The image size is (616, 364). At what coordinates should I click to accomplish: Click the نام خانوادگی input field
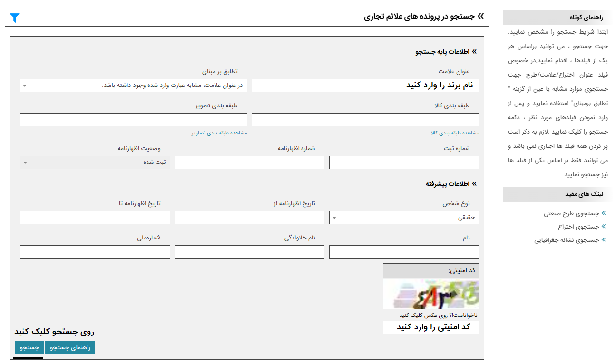[249, 252]
